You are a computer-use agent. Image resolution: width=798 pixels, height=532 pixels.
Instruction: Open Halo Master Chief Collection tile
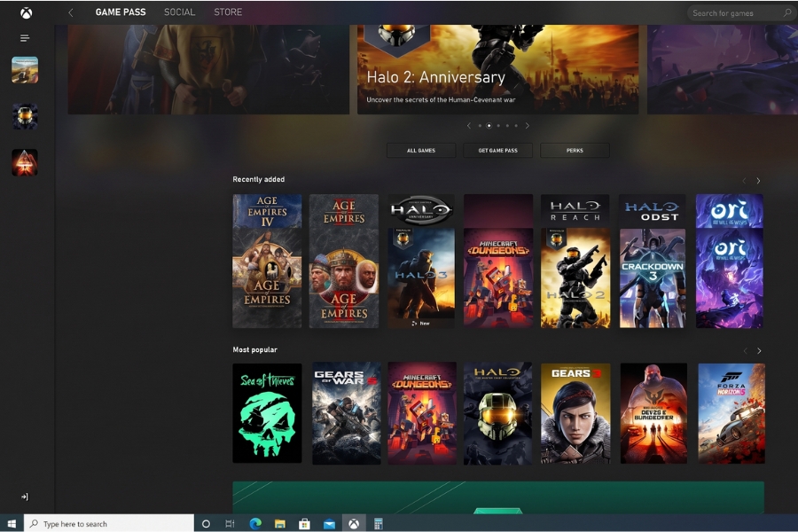pyautogui.click(x=497, y=413)
